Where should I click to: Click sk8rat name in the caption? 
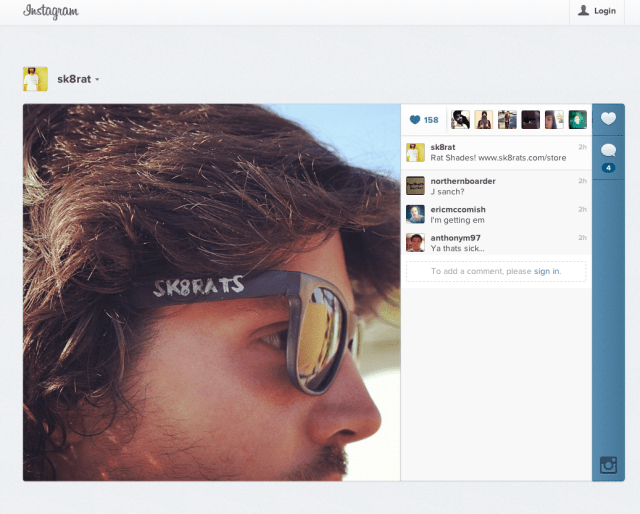[x=443, y=147]
